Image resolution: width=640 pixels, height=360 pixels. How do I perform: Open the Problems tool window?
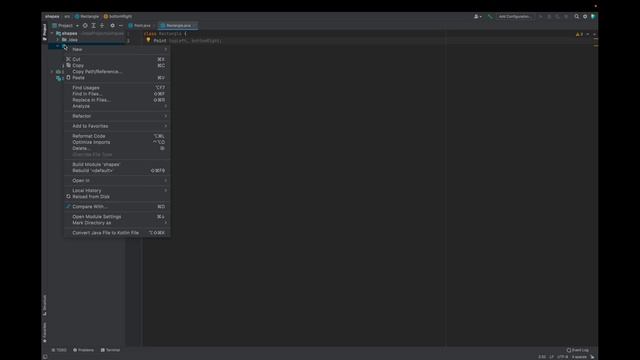click(x=84, y=350)
